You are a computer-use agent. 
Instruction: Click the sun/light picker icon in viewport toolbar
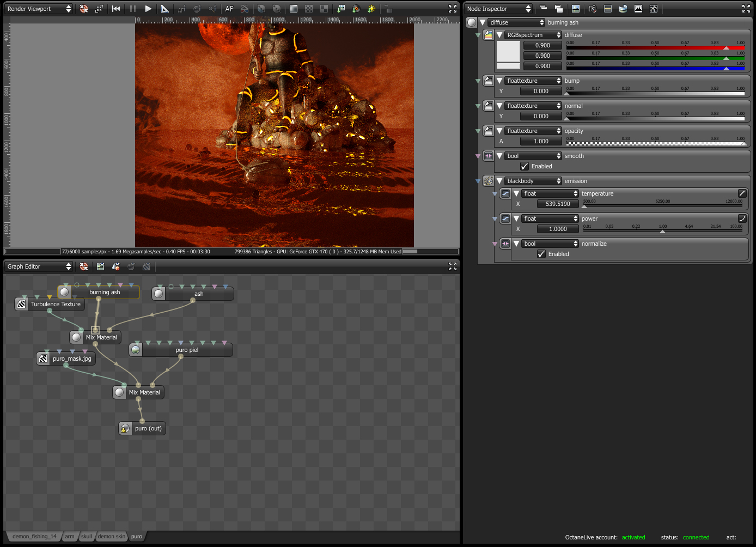pyautogui.click(x=371, y=9)
